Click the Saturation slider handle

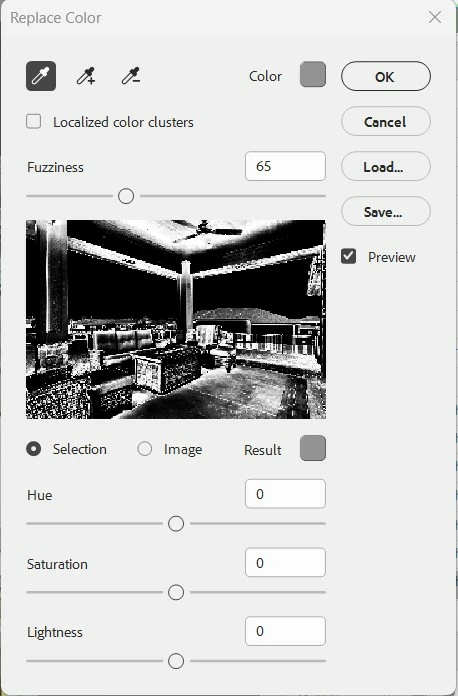click(176, 592)
